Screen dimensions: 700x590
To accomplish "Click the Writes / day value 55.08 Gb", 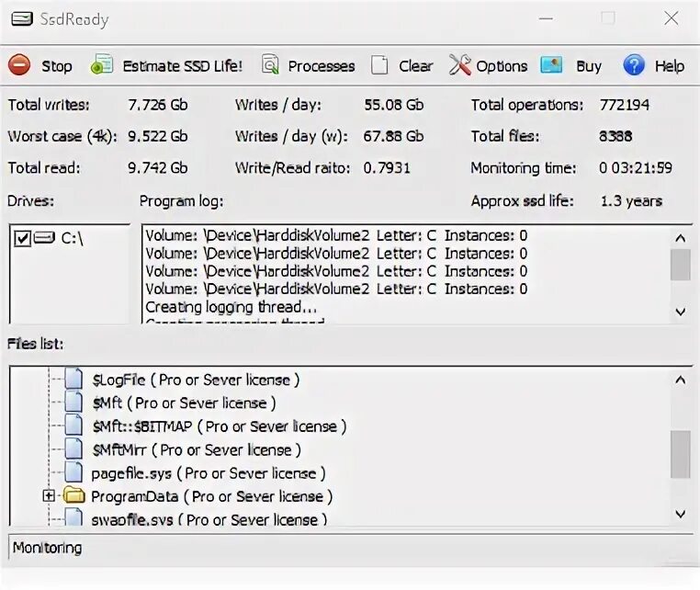I will 394,105.
